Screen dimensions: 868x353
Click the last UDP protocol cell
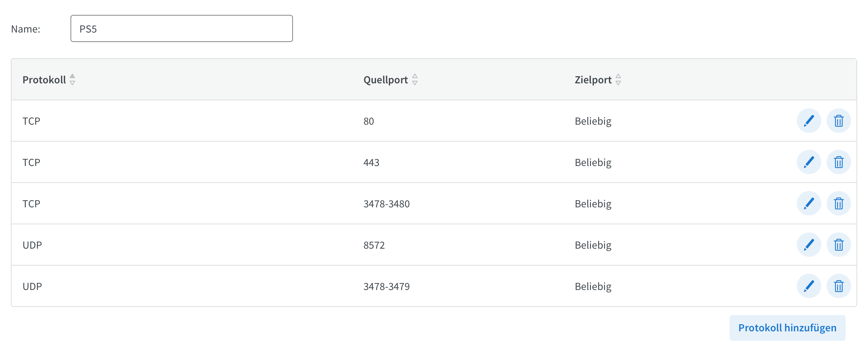[32, 286]
